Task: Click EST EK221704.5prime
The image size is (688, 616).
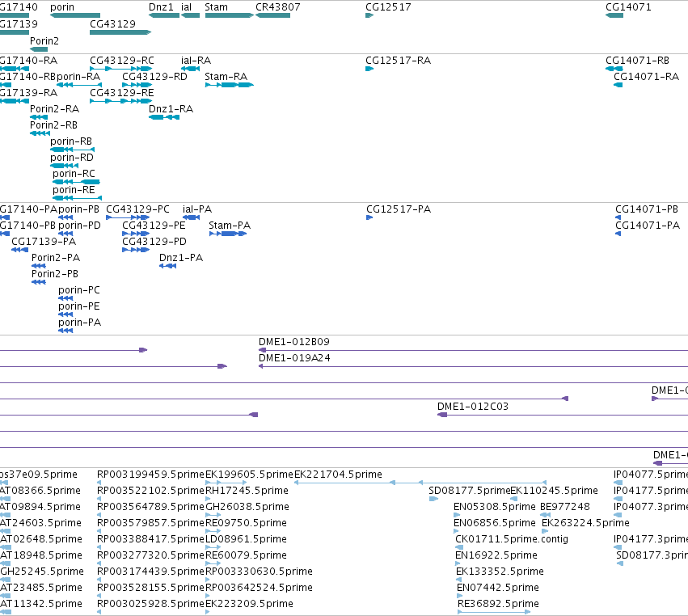Action: pos(420,483)
